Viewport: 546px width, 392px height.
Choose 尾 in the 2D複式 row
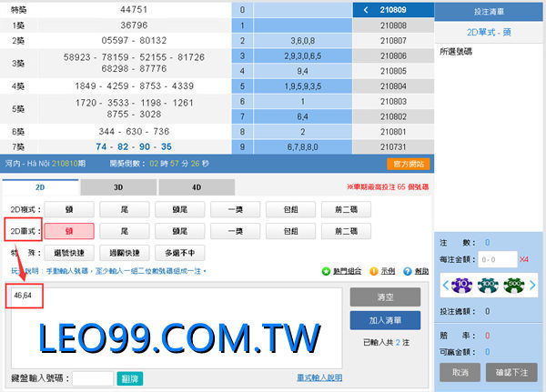coord(125,209)
